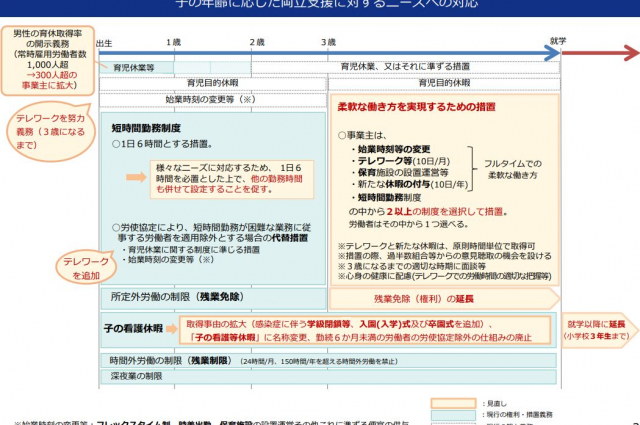This screenshot has height=425, width=640.
Task: Click the ※心身の健康に配慮 note
Action: [445, 276]
